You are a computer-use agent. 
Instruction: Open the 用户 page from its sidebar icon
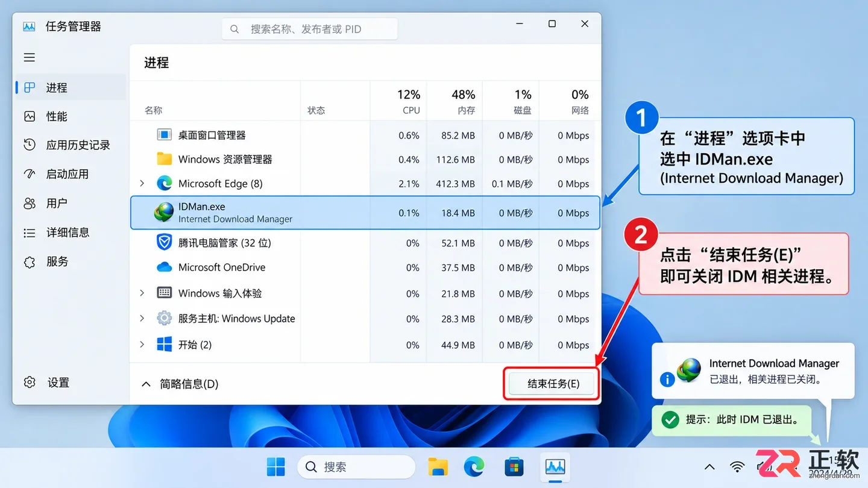tap(30, 204)
